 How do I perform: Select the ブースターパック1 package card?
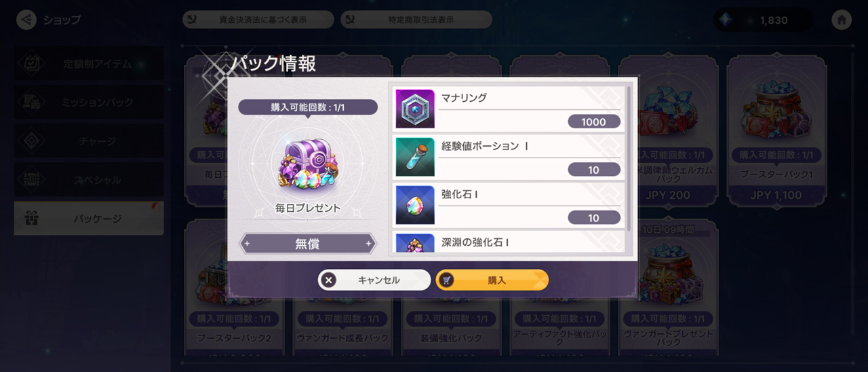[x=776, y=131]
